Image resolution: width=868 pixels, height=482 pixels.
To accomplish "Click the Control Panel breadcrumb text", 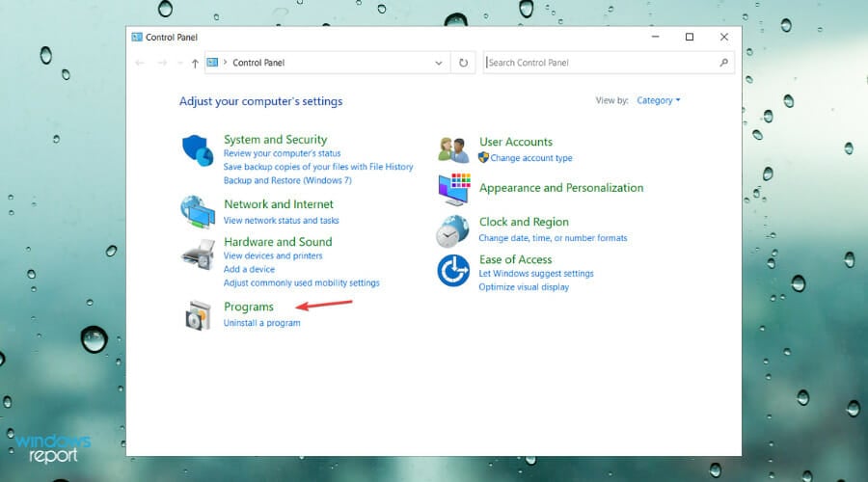I will click(x=258, y=63).
